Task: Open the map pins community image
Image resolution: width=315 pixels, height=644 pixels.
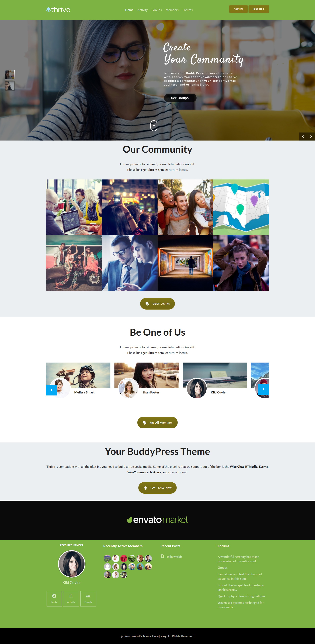Action: coord(241,207)
